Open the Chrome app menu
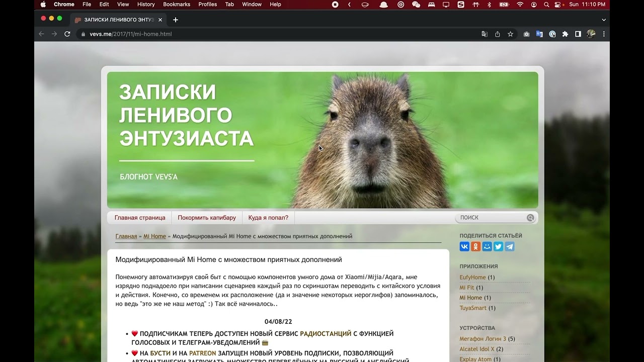This screenshot has height=362, width=644. [x=64, y=4]
